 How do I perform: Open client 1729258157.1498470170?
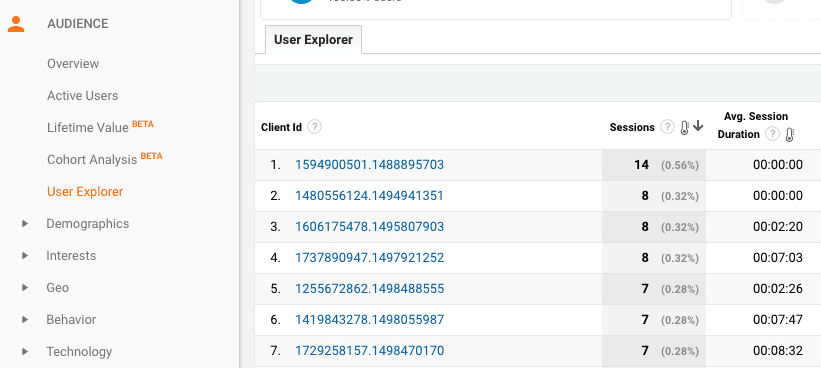[369, 350]
